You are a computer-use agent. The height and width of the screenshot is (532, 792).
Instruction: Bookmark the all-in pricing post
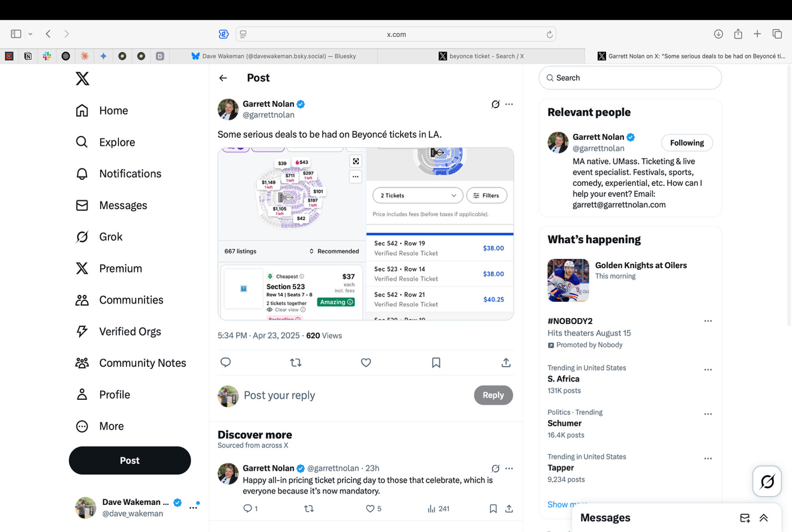pyautogui.click(x=493, y=508)
